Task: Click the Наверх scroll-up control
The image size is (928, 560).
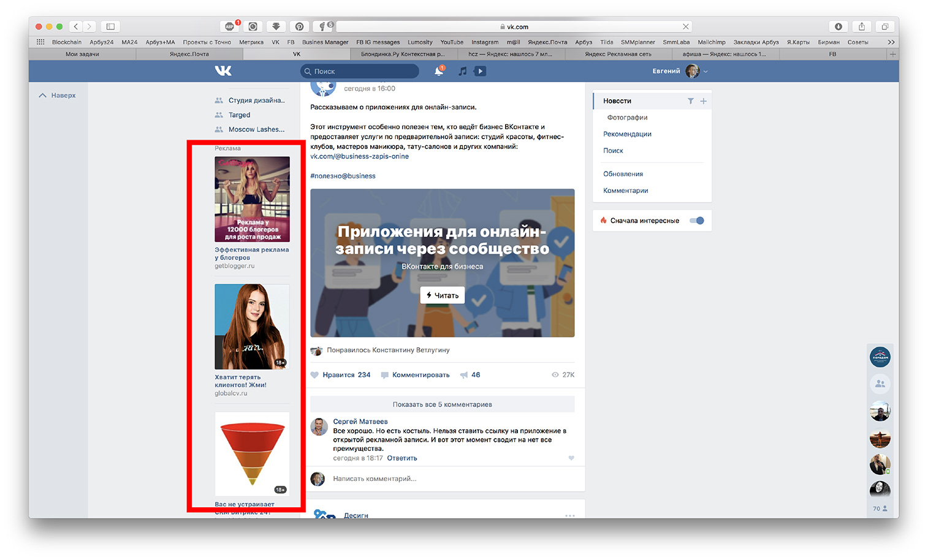Action: click(57, 96)
